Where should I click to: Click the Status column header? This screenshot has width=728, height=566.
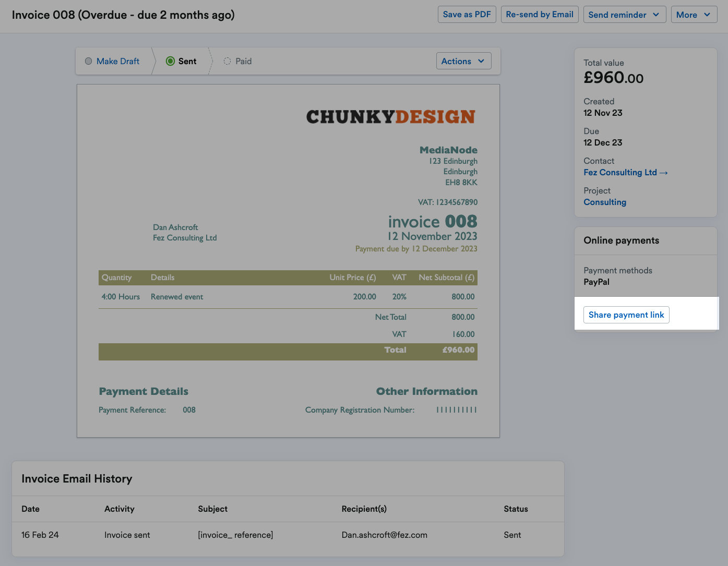tap(516, 509)
